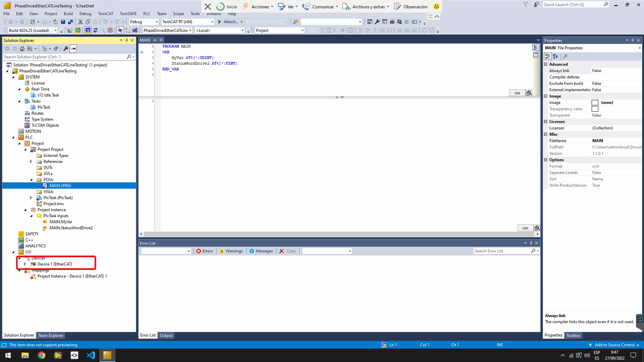Open the TwinCAT menu

pyautogui.click(x=105, y=14)
